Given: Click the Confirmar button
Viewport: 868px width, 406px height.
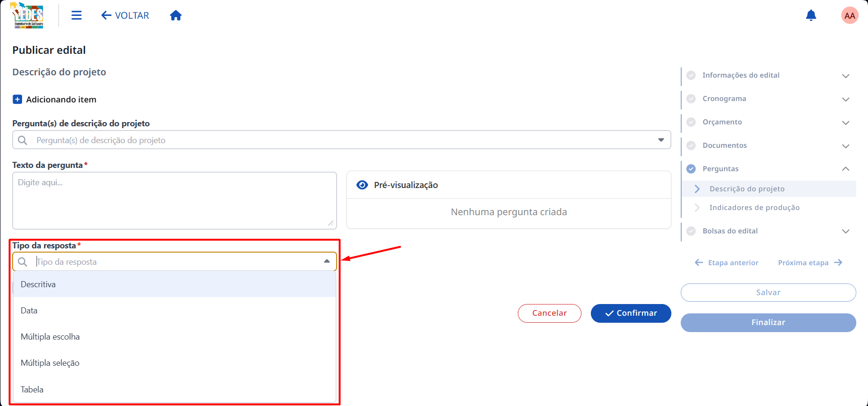Looking at the screenshot, I should (631, 313).
